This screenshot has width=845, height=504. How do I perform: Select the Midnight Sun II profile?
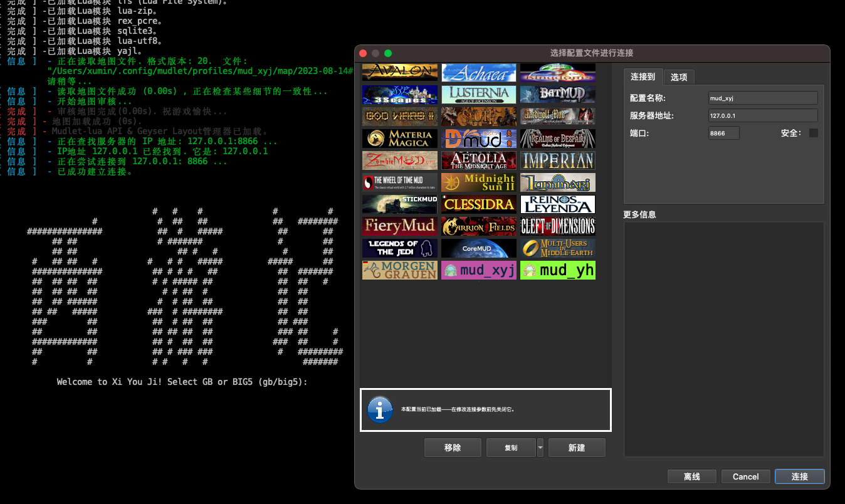tap(479, 182)
